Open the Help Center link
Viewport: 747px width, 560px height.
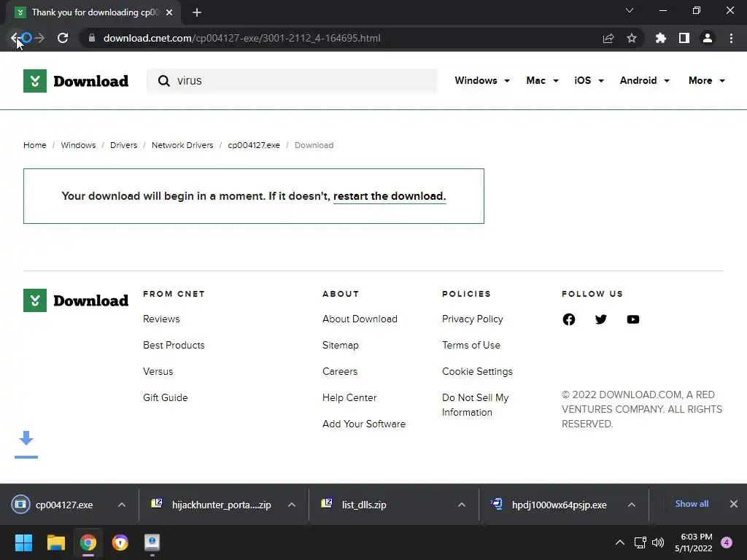tap(349, 397)
